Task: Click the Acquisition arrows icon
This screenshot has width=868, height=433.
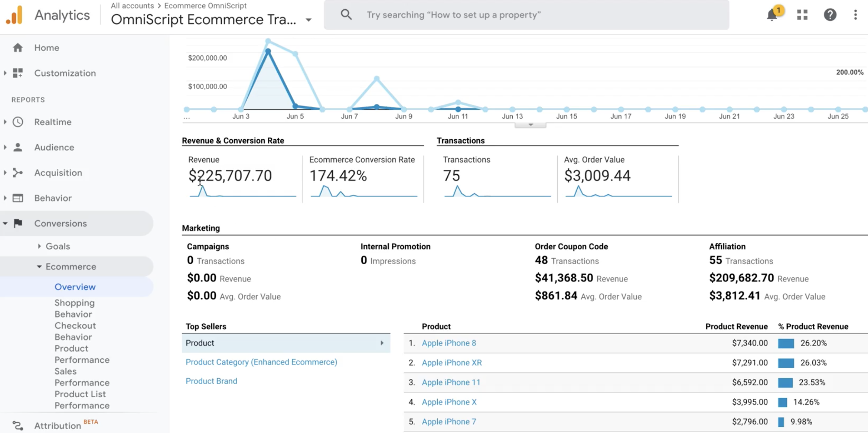Action: (x=18, y=172)
